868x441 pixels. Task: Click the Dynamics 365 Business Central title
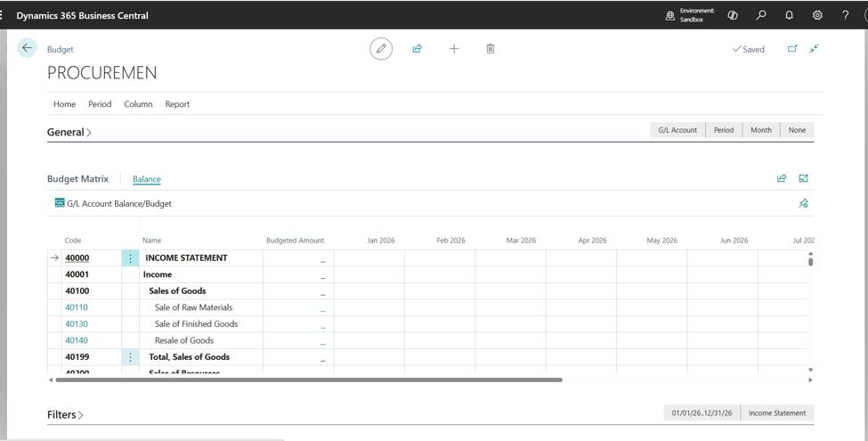click(82, 15)
